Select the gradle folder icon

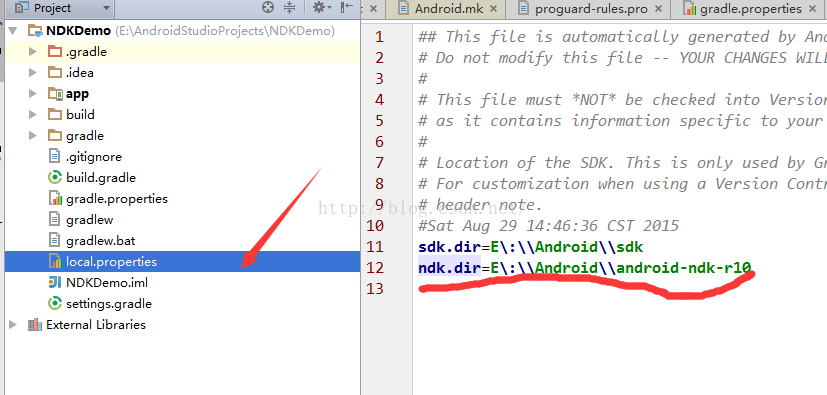(x=55, y=136)
